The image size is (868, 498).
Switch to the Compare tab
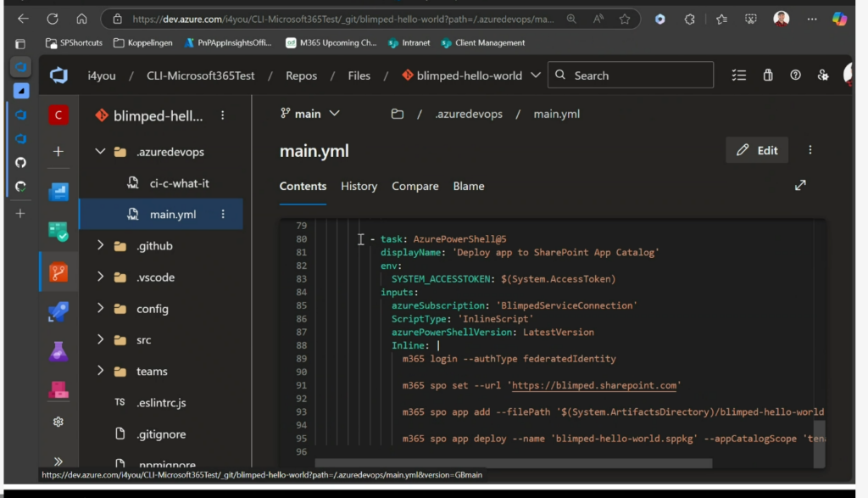point(415,186)
